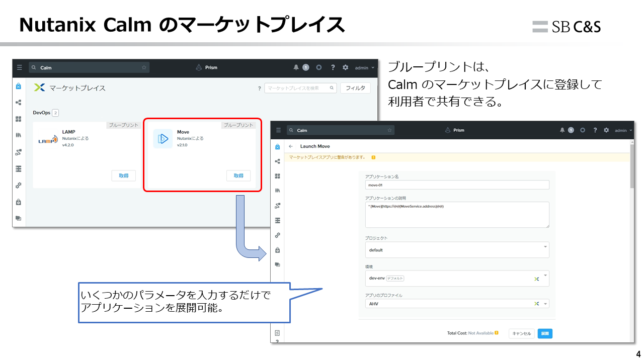Click the DevOps category count badge

[x=55, y=113]
